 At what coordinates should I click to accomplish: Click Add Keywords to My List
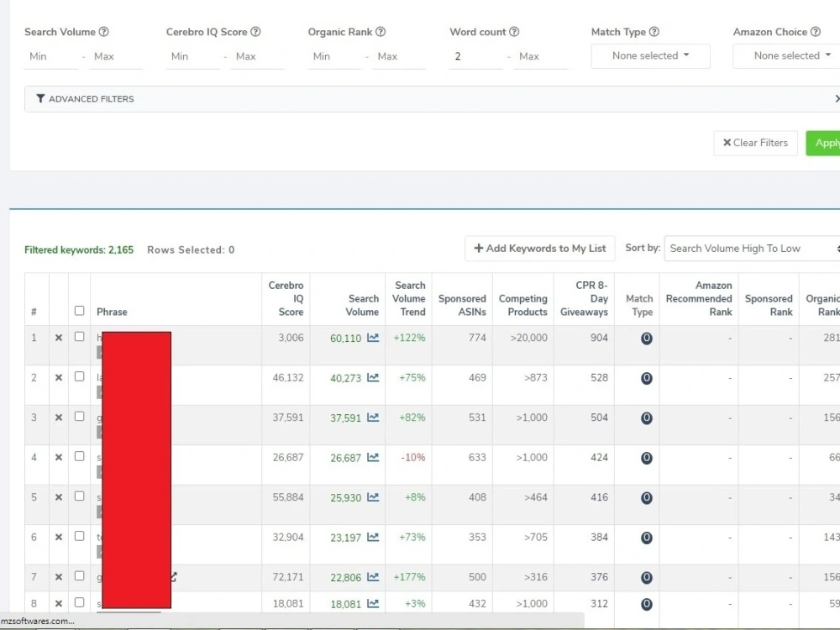tap(540, 249)
